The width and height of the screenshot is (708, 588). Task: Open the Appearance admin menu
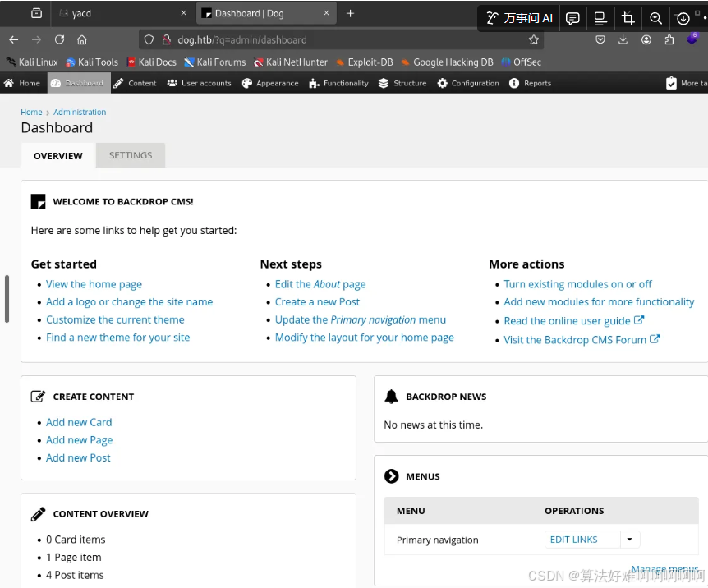270,83
